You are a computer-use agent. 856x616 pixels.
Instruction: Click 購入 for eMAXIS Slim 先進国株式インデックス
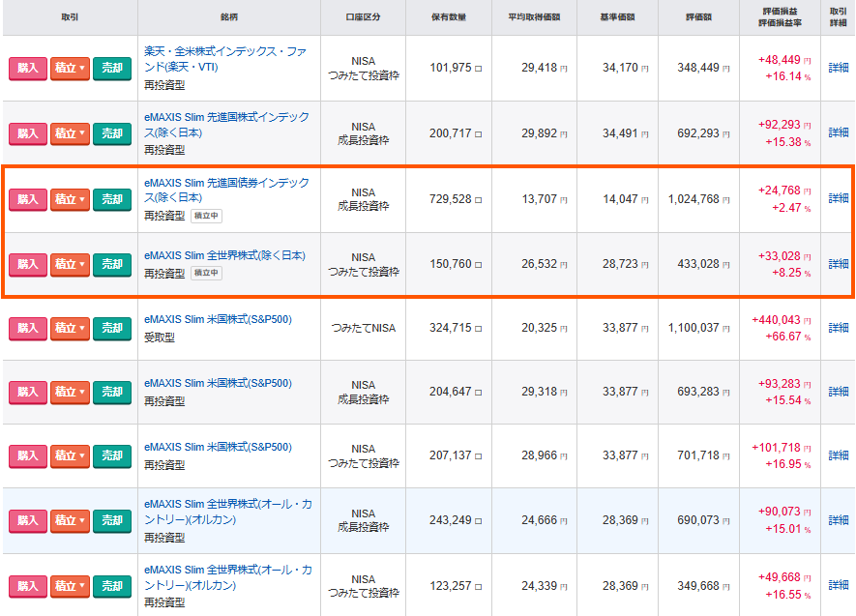(28, 133)
